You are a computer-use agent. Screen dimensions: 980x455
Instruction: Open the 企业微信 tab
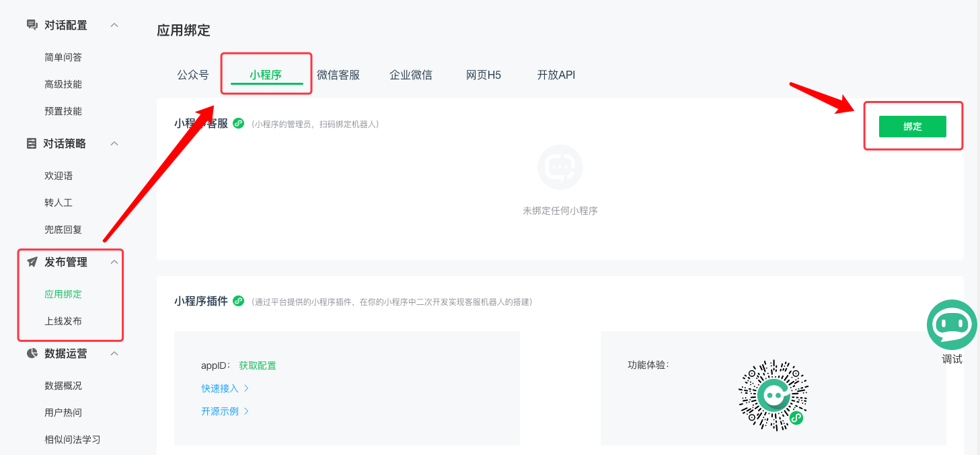pyautogui.click(x=411, y=74)
